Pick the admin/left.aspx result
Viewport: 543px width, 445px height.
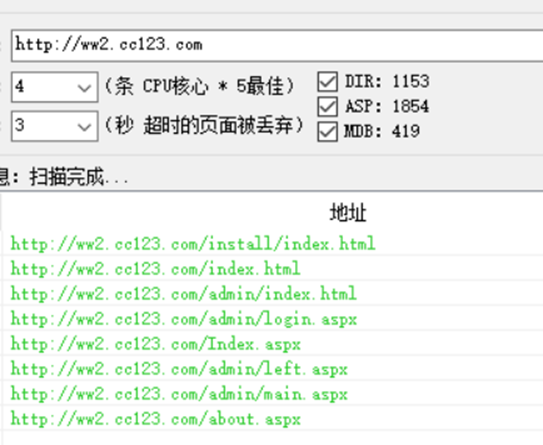tap(273, 368)
